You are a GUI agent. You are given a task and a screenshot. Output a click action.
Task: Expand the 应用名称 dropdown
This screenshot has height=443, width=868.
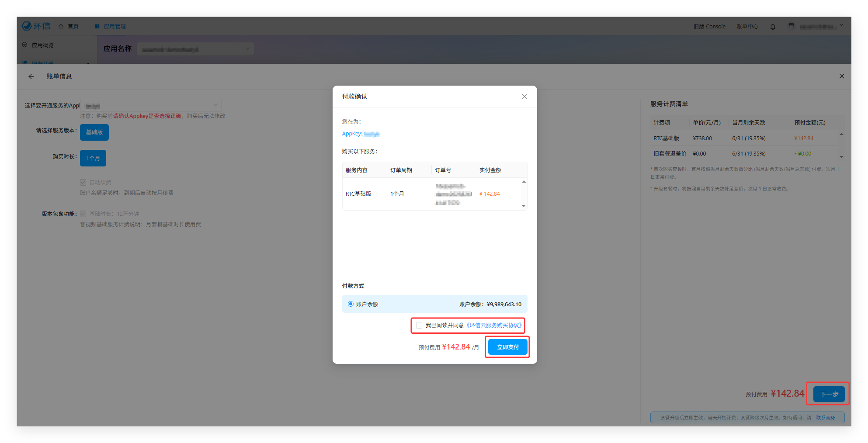(x=195, y=49)
